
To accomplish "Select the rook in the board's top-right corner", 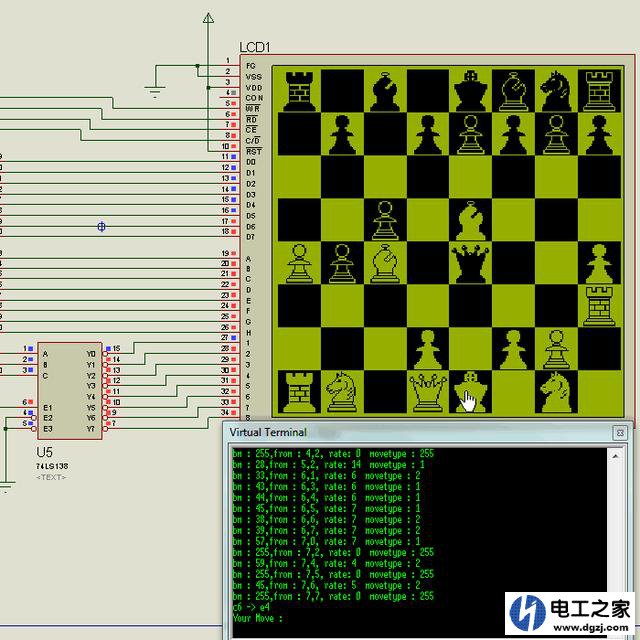I will tap(599, 91).
